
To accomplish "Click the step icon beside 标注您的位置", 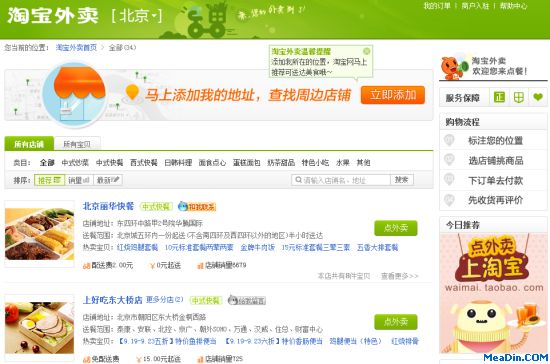I will (449, 140).
